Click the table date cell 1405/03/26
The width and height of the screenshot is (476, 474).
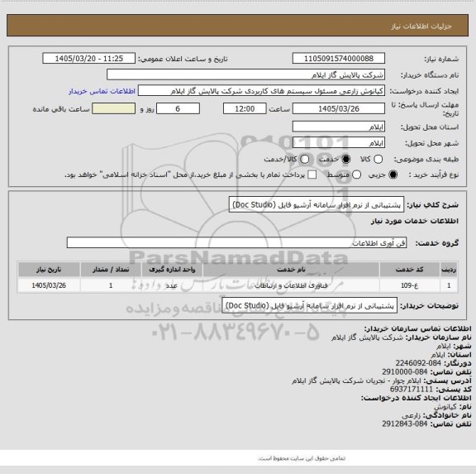pos(49,285)
